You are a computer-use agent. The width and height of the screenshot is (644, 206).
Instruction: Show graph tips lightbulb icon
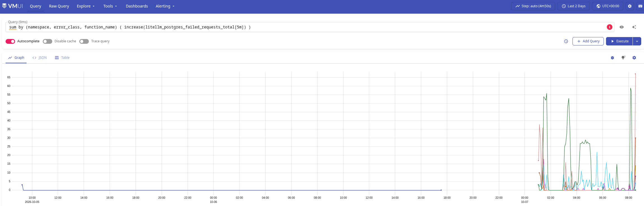(623, 58)
